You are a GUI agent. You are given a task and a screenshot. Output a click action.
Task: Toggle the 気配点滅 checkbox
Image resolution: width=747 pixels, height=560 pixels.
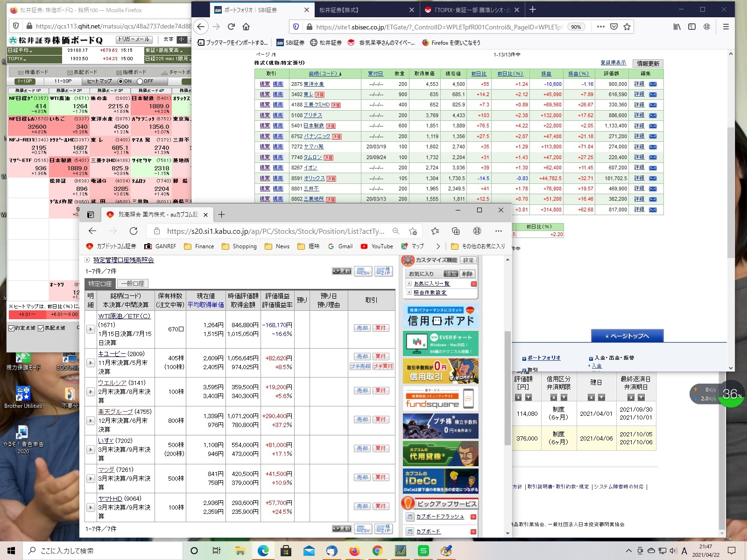coord(41,328)
